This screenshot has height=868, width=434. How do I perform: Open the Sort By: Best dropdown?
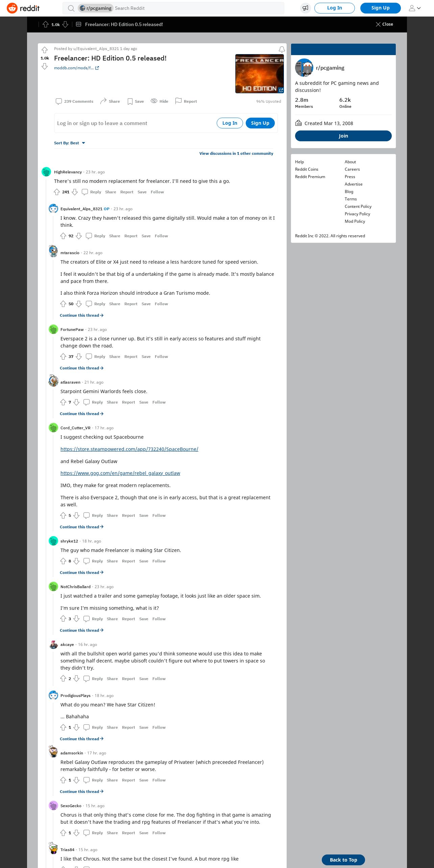click(x=70, y=143)
